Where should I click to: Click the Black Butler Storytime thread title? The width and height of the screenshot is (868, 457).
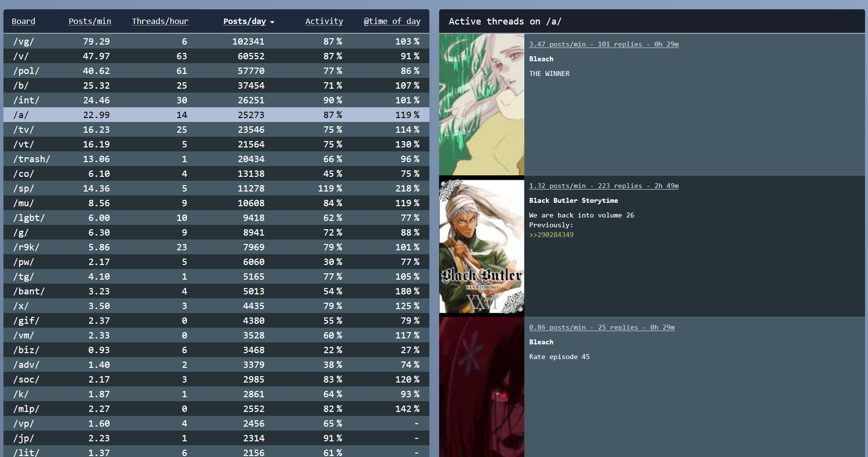coord(573,200)
